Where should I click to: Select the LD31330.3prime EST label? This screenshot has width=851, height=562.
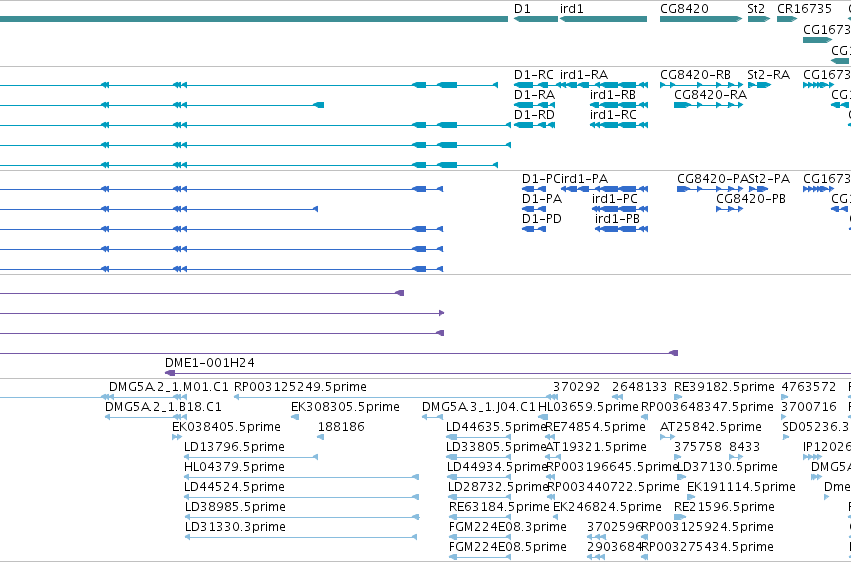[x=235, y=528]
